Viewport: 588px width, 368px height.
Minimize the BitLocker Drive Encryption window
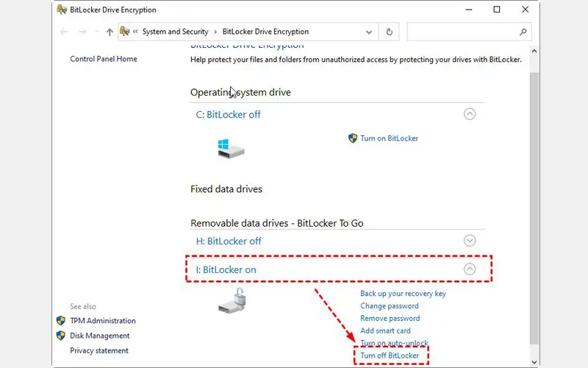pos(469,10)
